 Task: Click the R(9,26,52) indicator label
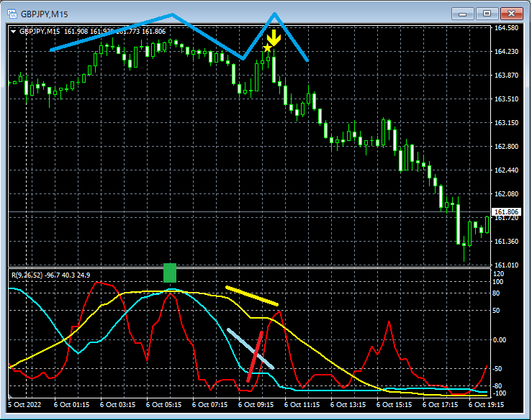click(27, 274)
